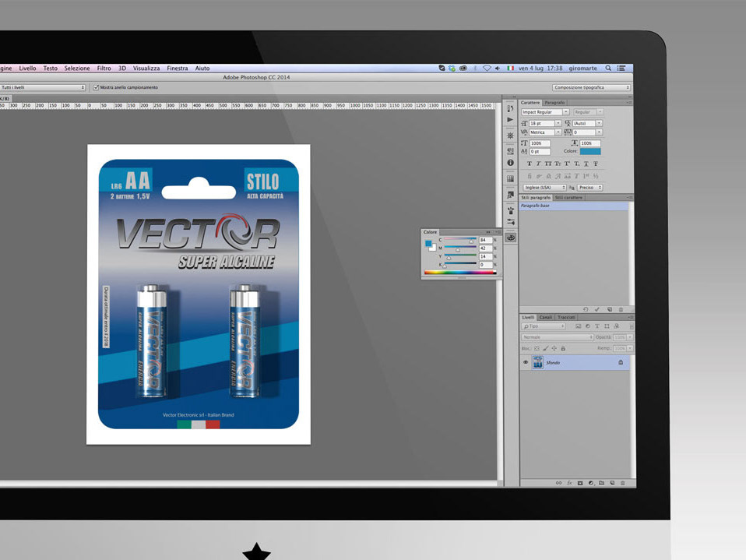Viewport: 746px width, 560px height.
Task: Open the Actions panel play icon
Action: [x=511, y=120]
